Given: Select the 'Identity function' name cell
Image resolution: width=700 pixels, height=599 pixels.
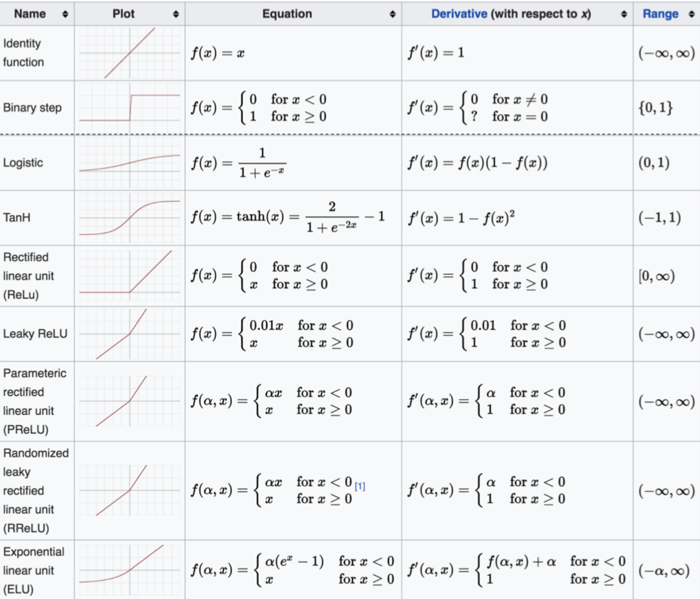Looking at the screenshot, I should 37,53.
